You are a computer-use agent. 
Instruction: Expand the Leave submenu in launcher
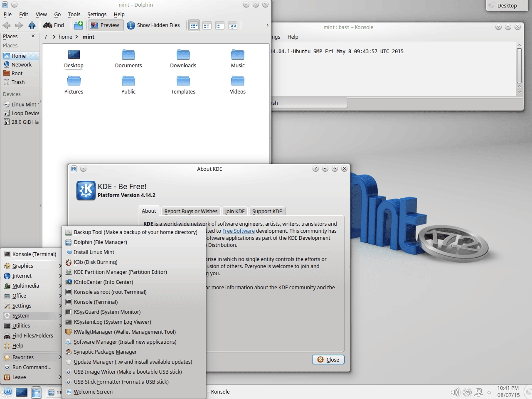32,377
